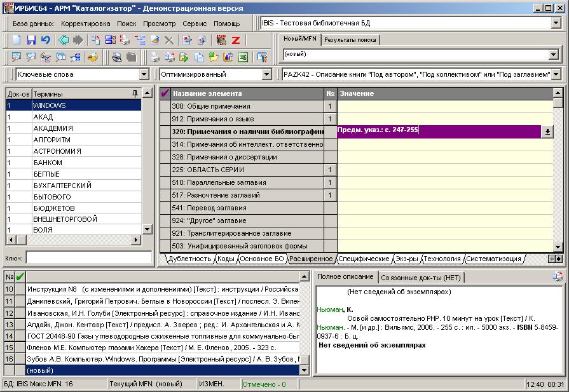Image resolution: width=569 pixels, height=392 pixels.
Task: Create a new record with the blank page icon
Action: pos(17,39)
